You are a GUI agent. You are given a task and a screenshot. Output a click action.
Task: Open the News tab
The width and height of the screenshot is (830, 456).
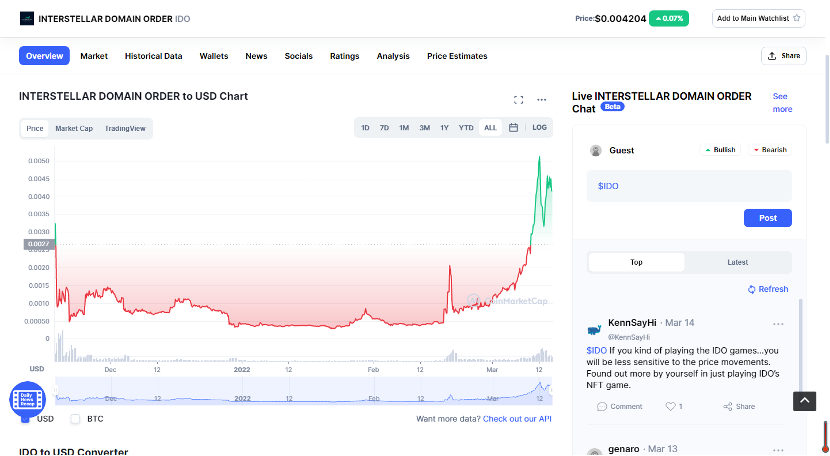click(256, 56)
